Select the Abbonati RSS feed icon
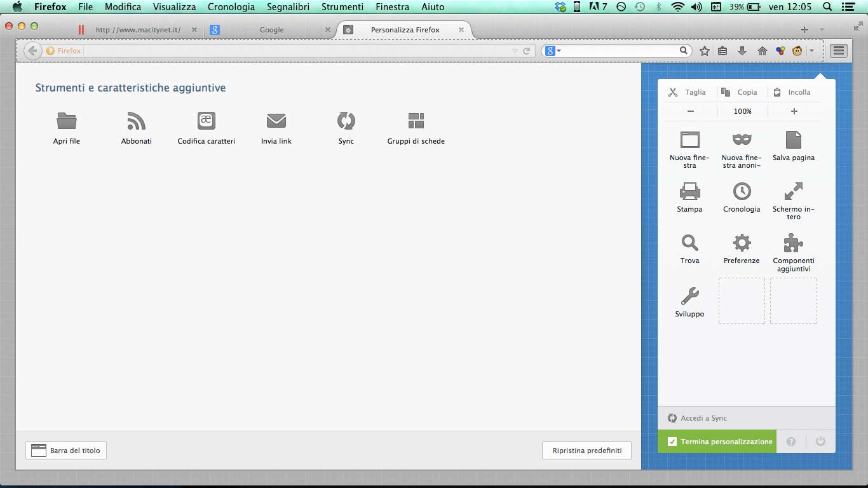This screenshot has width=868, height=488. tap(137, 120)
